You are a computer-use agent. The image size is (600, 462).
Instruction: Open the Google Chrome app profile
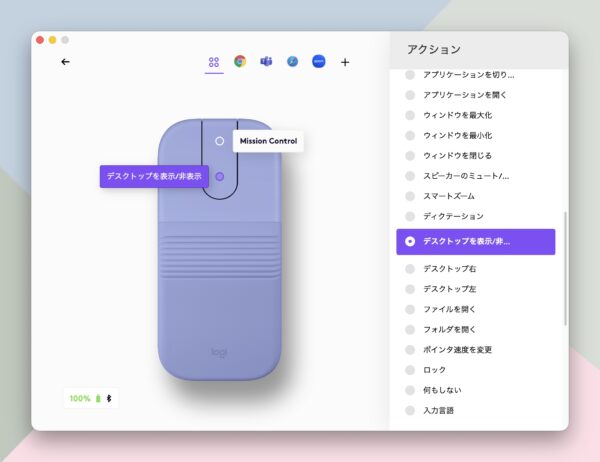[x=240, y=61]
